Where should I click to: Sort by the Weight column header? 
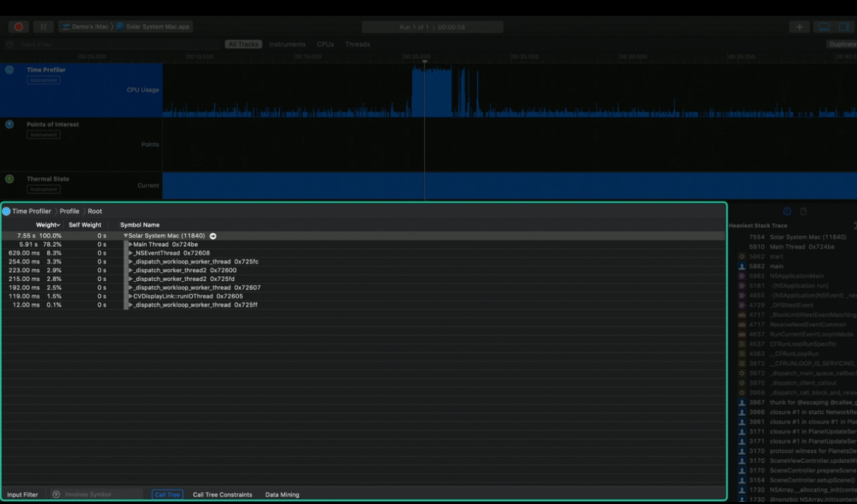(48, 225)
